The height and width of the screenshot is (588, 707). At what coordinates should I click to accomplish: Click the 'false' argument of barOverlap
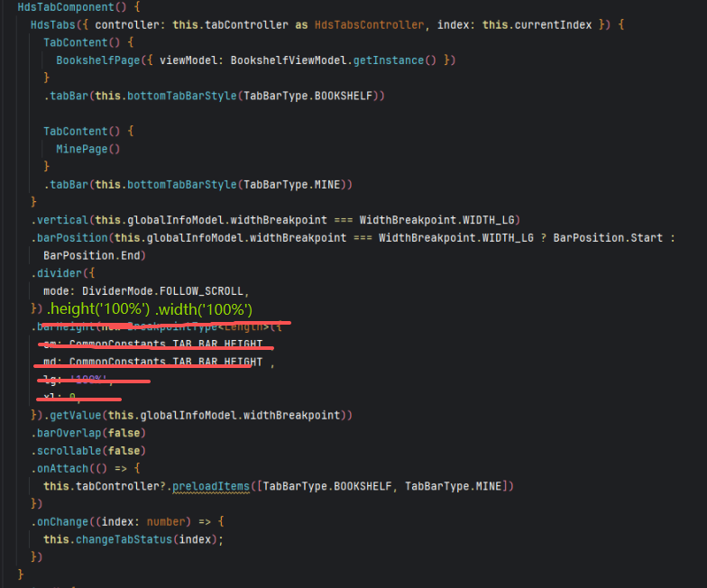click(x=124, y=433)
